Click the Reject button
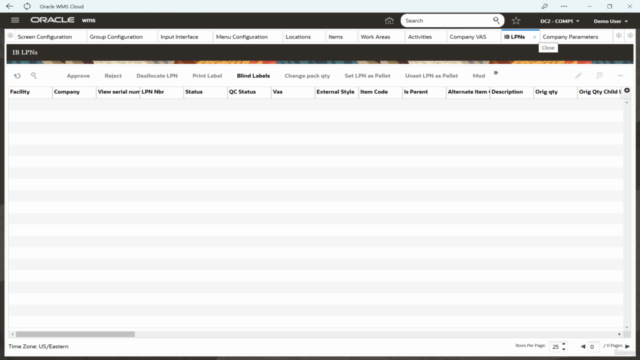The height and width of the screenshot is (360, 640). pos(113,76)
